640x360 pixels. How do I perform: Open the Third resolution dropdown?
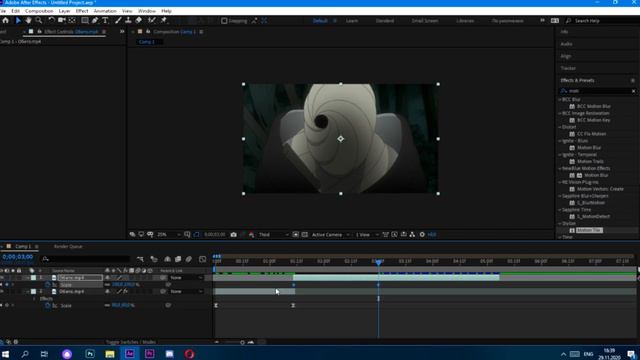click(273, 235)
